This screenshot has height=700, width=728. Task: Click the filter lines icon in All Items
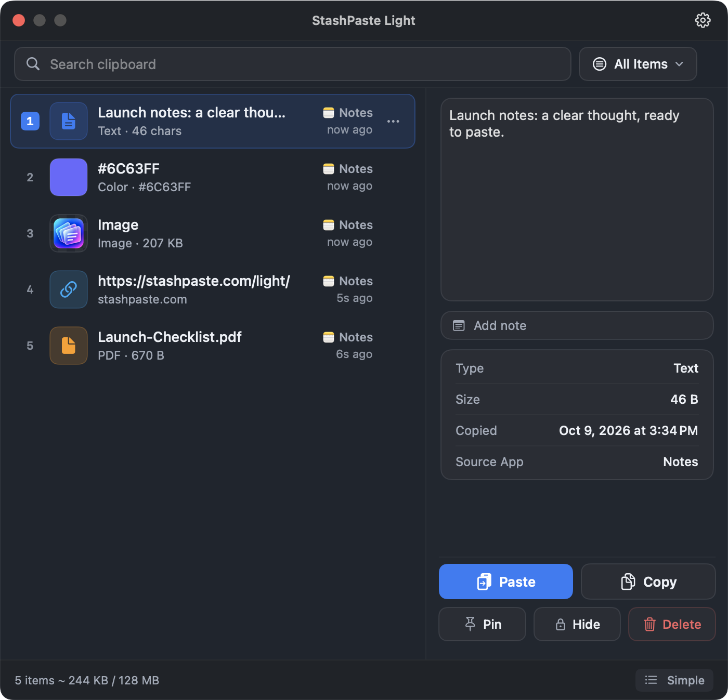coord(600,64)
